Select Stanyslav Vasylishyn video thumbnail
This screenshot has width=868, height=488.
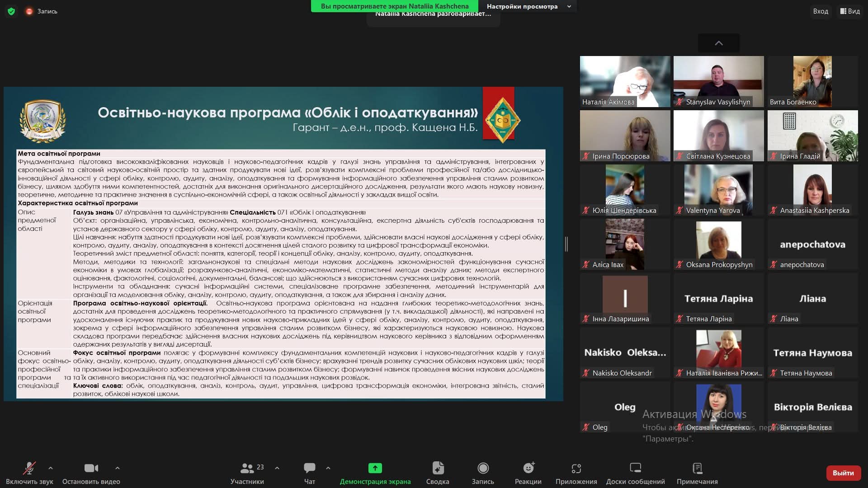pos(718,81)
